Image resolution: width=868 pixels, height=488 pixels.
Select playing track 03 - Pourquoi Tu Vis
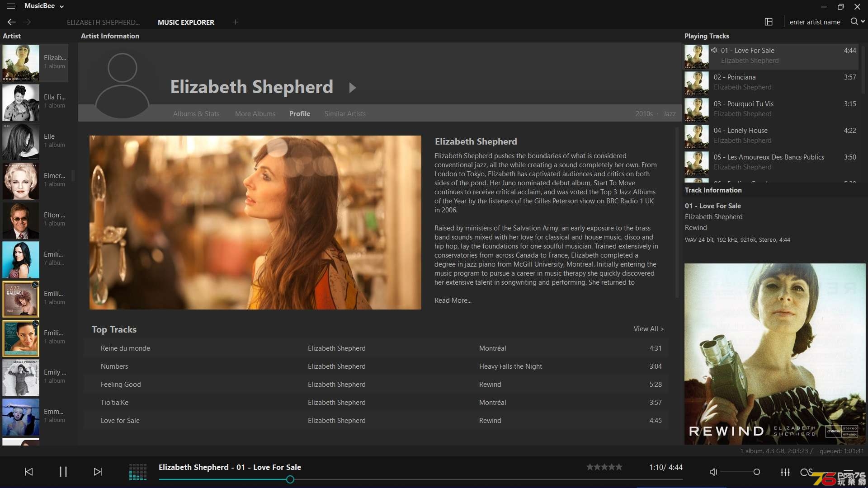click(x=771, y=109)
